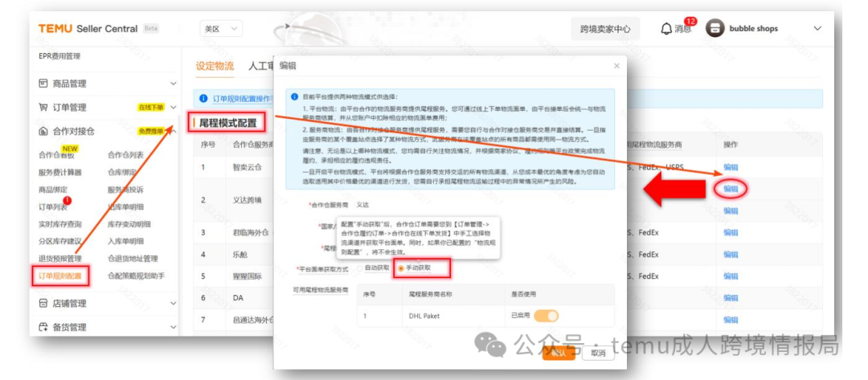Expand the 店铺管理 section chevron
This screenshot has width=868, height=380.
[x=174, y=304]
